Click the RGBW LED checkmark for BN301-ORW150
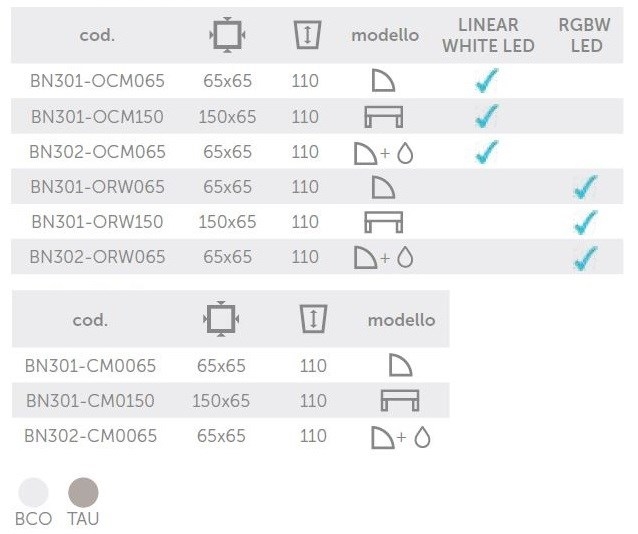638x534 pixels. [x=586, y=222]
